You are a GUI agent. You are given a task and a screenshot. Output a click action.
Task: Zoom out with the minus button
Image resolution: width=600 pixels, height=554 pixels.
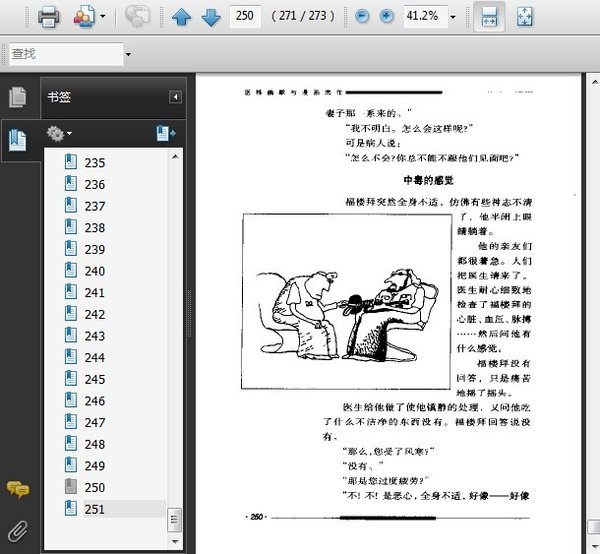pos(362,16)
